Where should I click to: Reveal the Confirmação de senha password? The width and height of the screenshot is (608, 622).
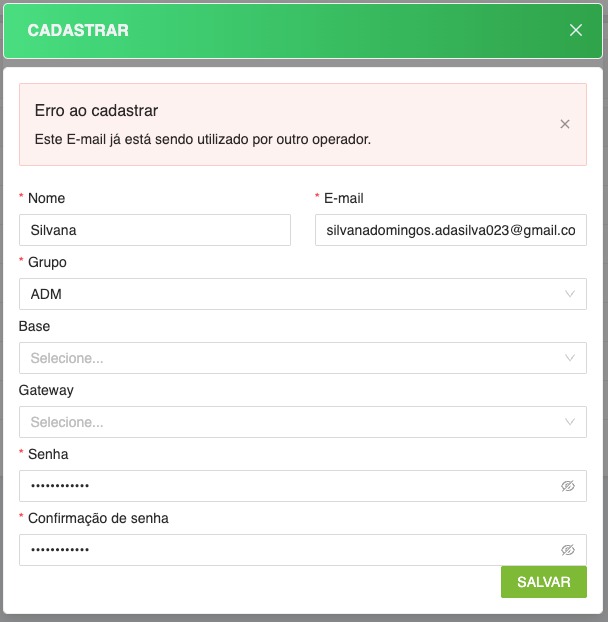568,550
